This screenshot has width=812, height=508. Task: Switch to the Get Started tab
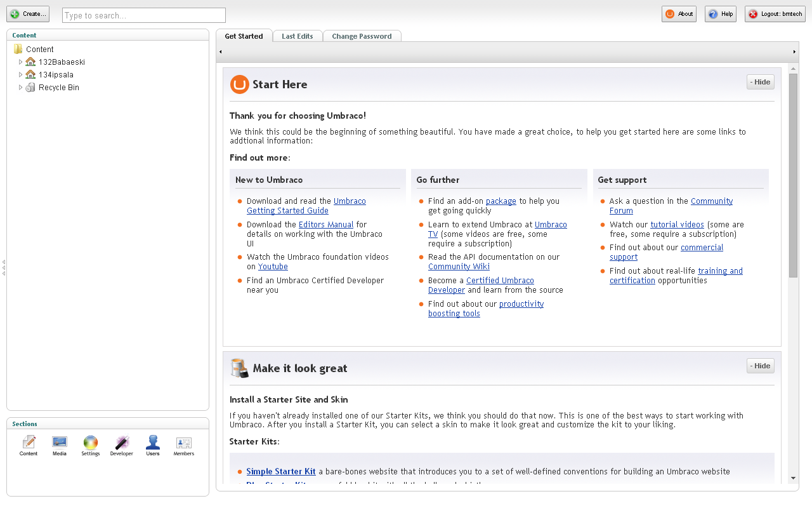click(x=244, y=36)
